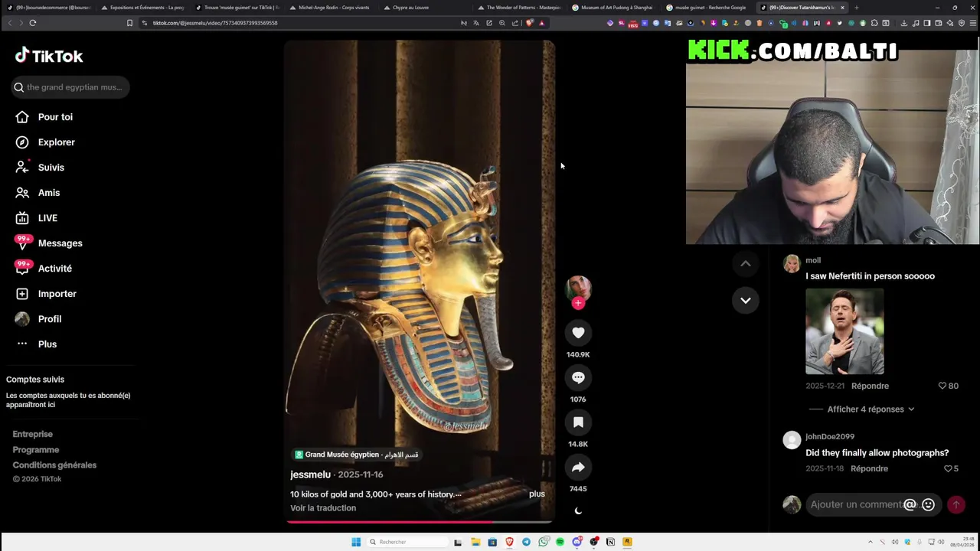Open the LIVE section

click(37, 218)
